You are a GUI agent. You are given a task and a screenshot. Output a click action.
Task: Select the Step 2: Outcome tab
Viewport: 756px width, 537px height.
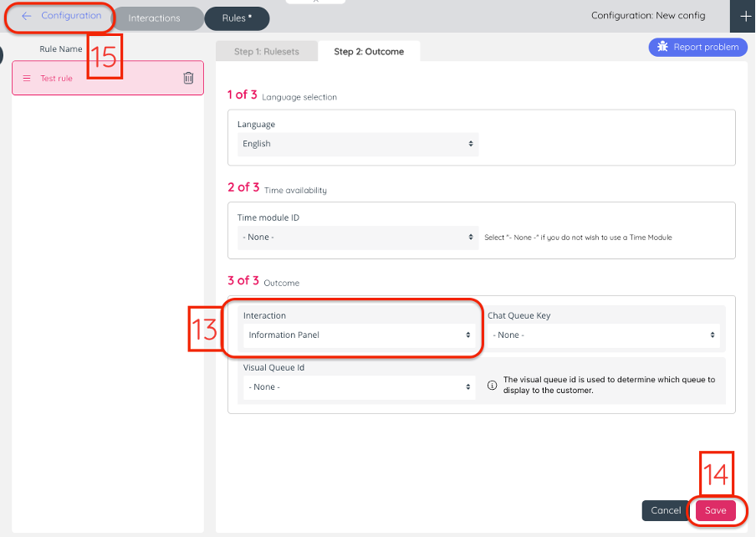pos(369,52)
